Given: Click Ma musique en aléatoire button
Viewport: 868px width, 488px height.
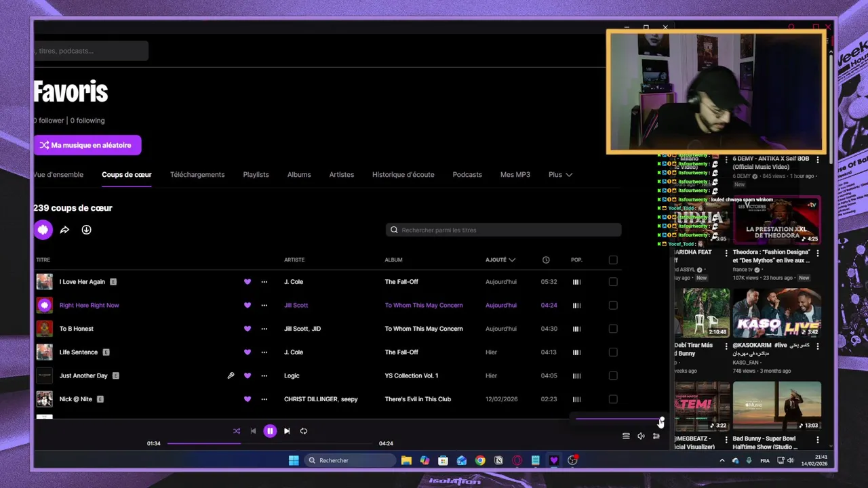Looking at the screenshot, I should click(87, 145).
